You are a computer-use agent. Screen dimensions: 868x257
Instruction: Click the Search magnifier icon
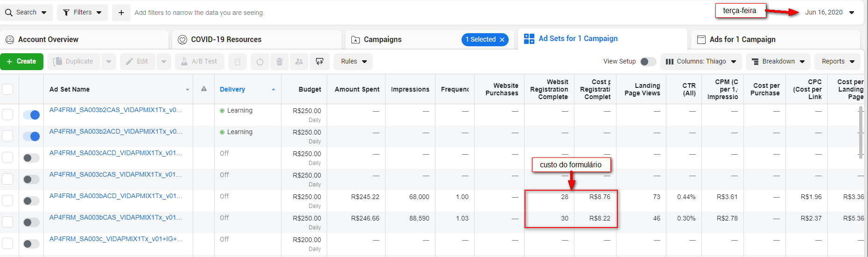pyautogui.click(x=9, y=13)
